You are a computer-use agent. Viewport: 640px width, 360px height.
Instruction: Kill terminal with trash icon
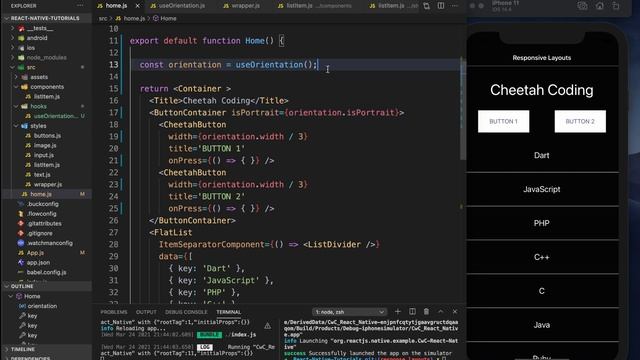[x=426, y=312]
